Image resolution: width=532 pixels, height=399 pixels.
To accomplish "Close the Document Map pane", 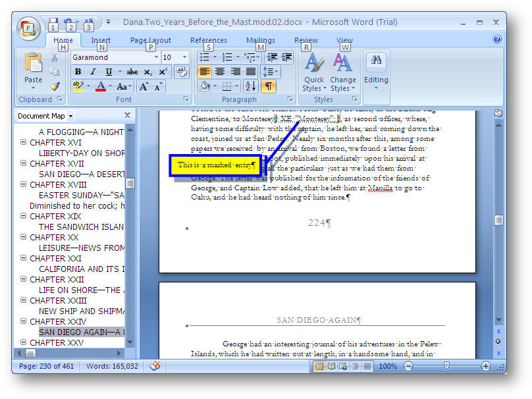I will click(x=127, y=115).
